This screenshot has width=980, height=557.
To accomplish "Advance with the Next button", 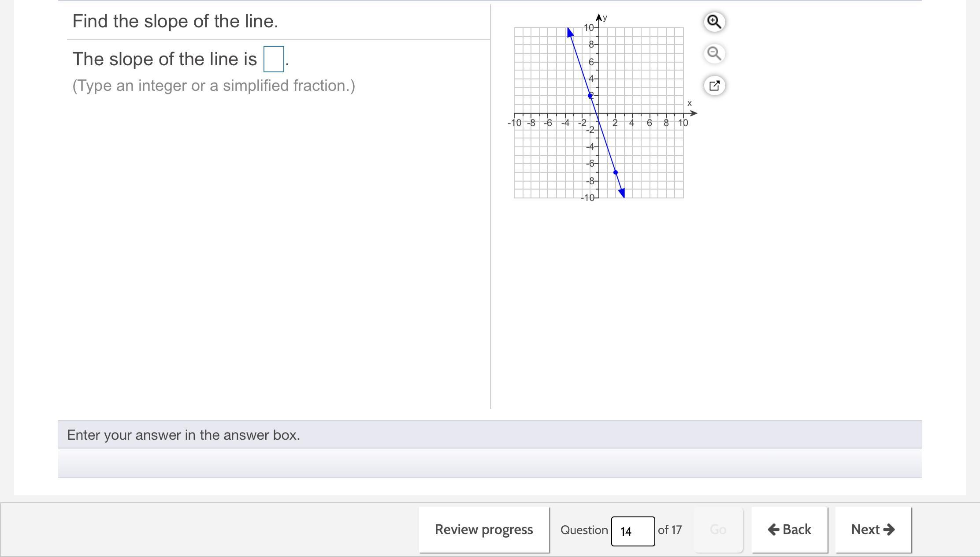I will (x=873, y=529).
